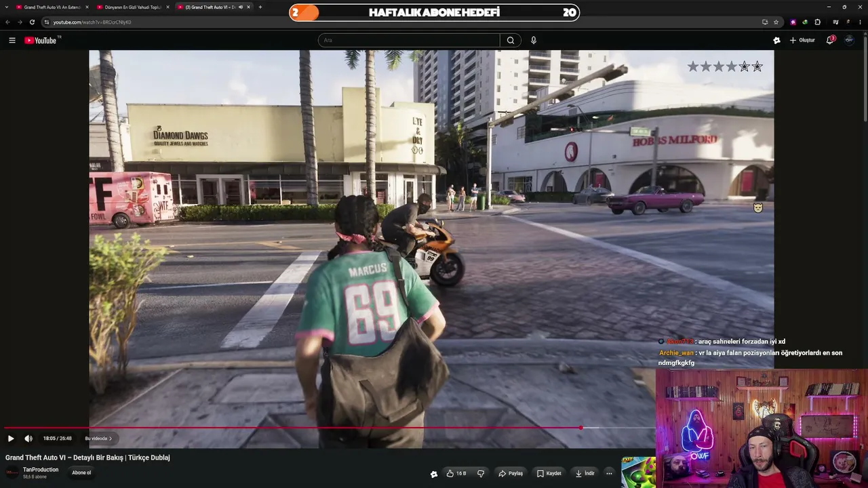Click the search magnifier button
This screenshot has height=488, width=868.
[x=511, y=41]
